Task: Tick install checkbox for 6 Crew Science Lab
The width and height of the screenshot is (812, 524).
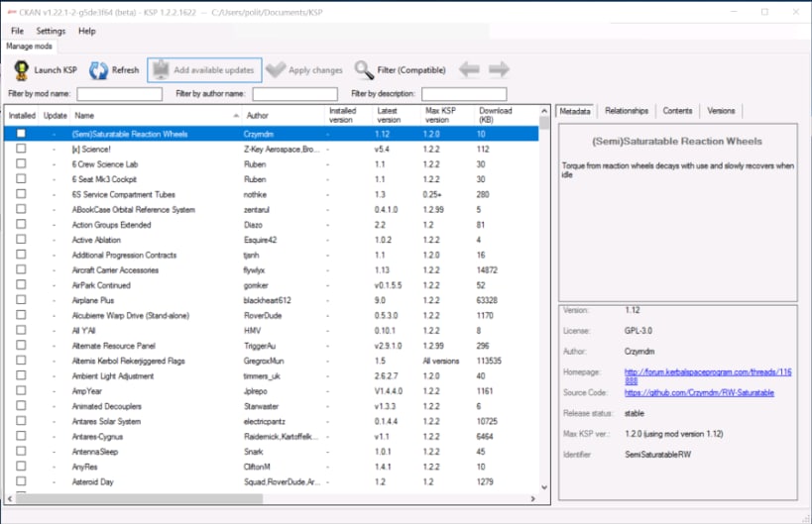Action: point(21,163)
